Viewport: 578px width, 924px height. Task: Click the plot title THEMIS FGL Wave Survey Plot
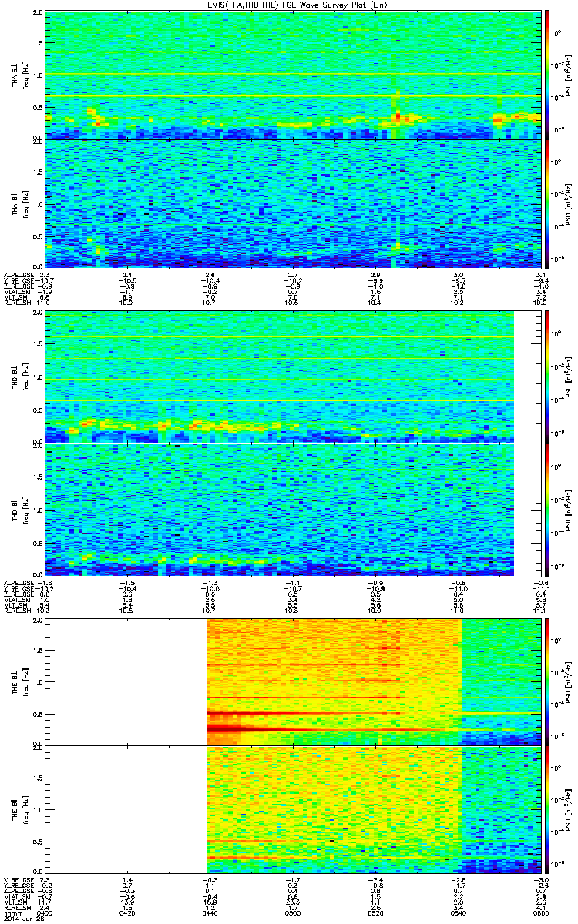click(x=293, y=5)
